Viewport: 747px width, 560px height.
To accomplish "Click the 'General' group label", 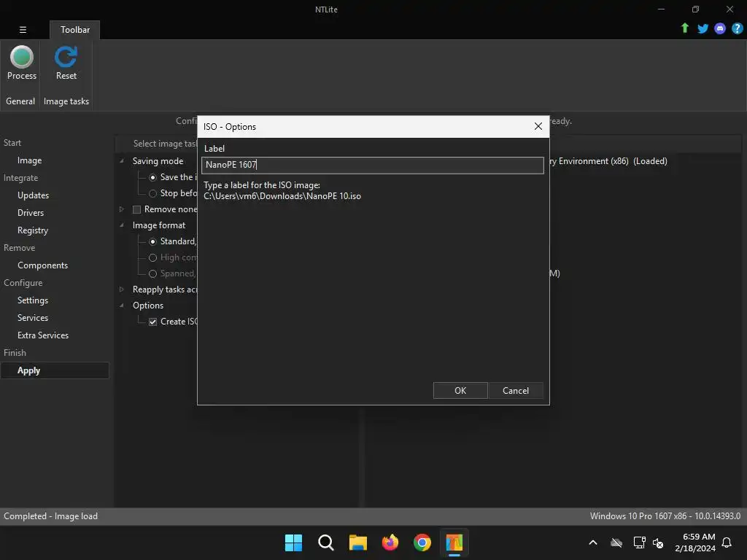I will (x=20, y=101).
